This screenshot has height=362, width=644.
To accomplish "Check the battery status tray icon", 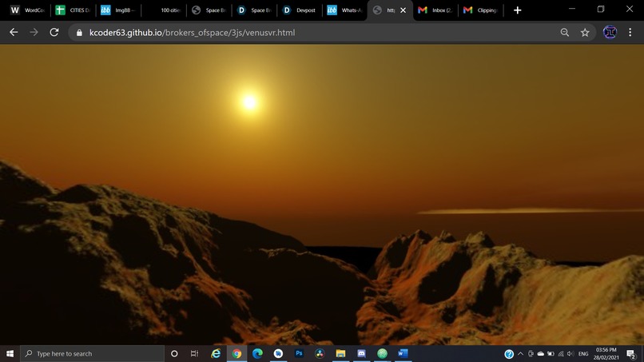I will click(x=551, y=354).
